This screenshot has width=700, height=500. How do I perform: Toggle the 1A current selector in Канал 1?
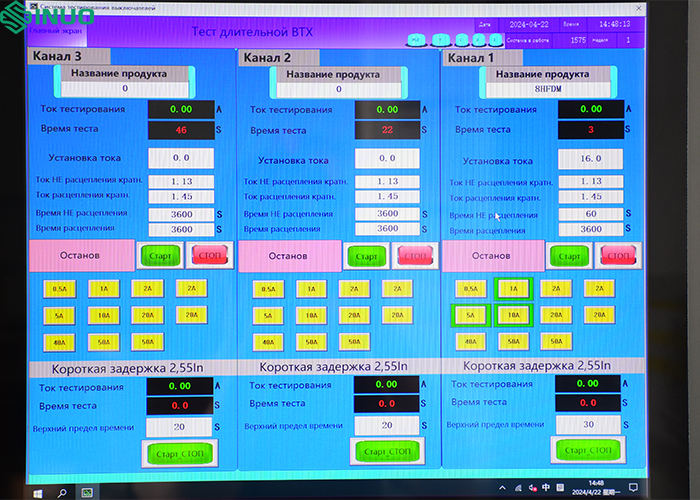click(x=513, y=289)
